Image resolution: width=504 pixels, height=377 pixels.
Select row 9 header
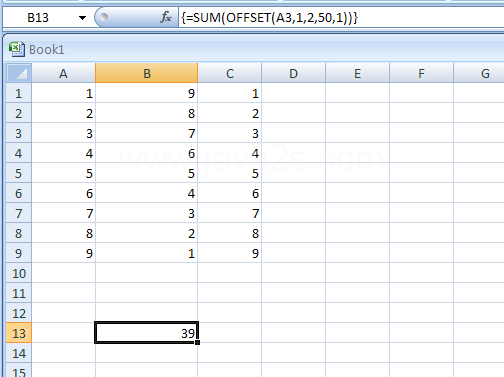(19, 253)
